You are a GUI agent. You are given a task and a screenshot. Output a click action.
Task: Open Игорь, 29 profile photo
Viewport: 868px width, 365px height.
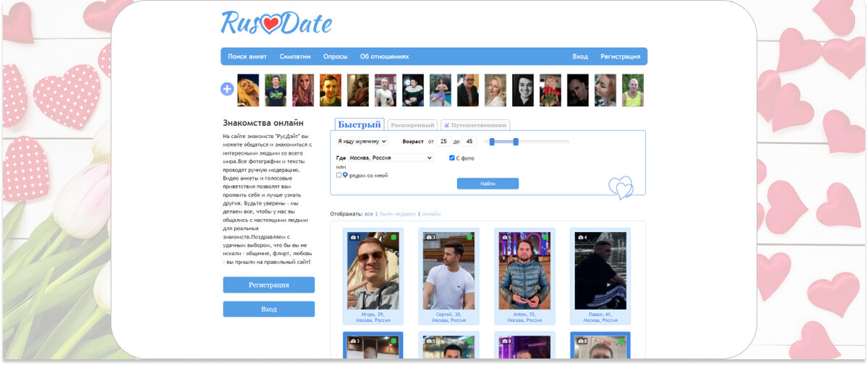click(373, 271)
